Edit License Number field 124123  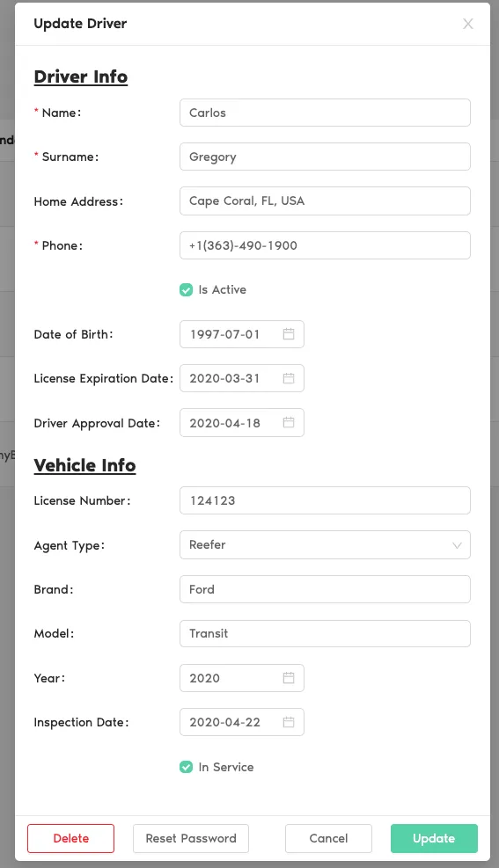point(325,500)
